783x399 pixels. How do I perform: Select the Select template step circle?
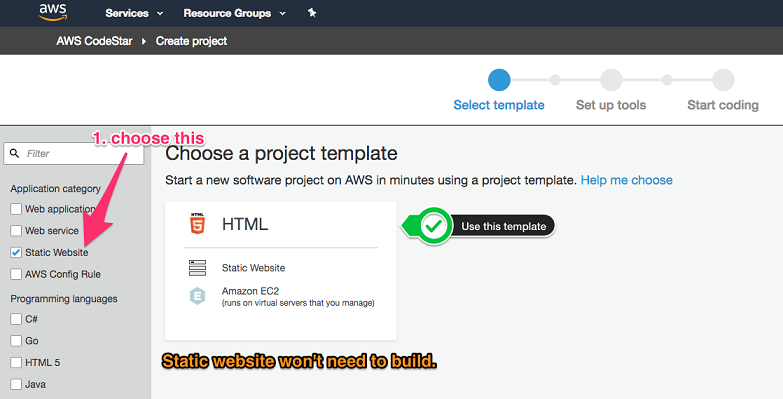(x=499, y=80)
